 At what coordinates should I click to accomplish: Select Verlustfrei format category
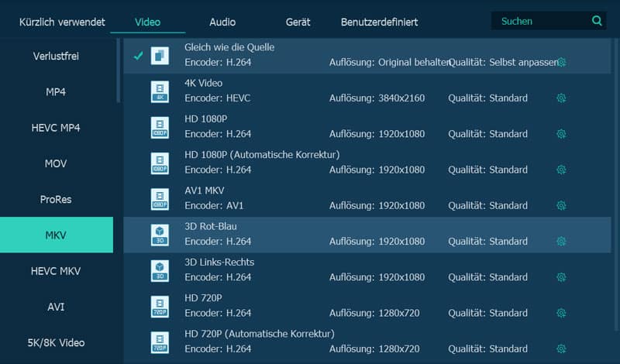(x=56, y=56)
